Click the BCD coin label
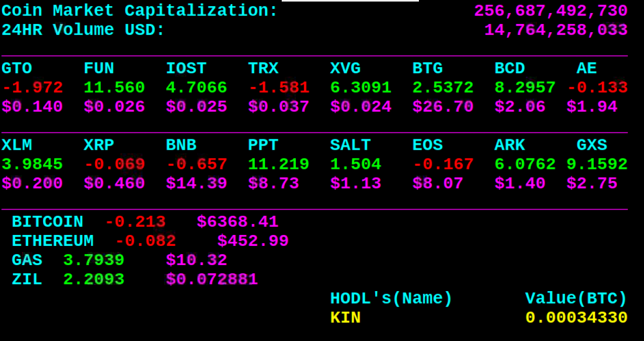The height and width of the screenshot is (341, 644). click(509, 68)
